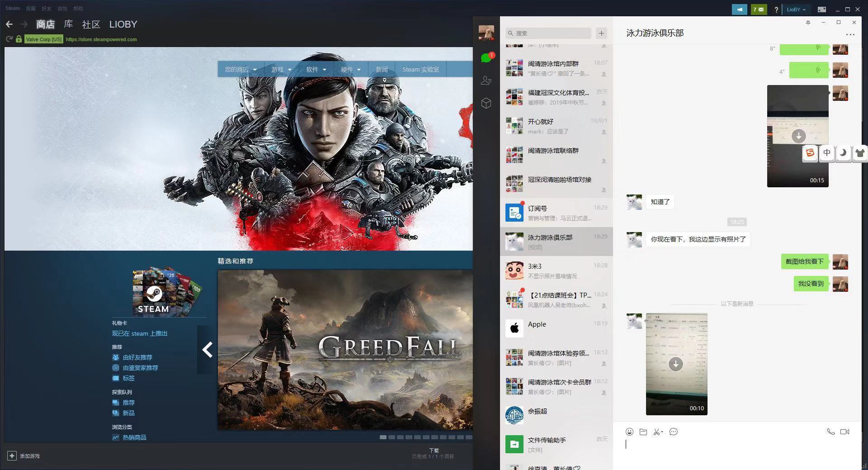
Task: Open chat info three-dots menu
Action: [x=850, y=34]
